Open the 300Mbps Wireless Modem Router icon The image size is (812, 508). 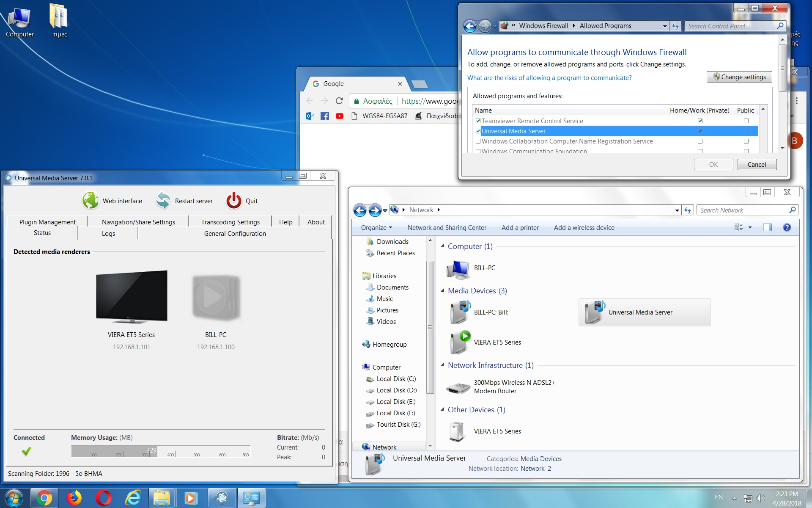458,387
